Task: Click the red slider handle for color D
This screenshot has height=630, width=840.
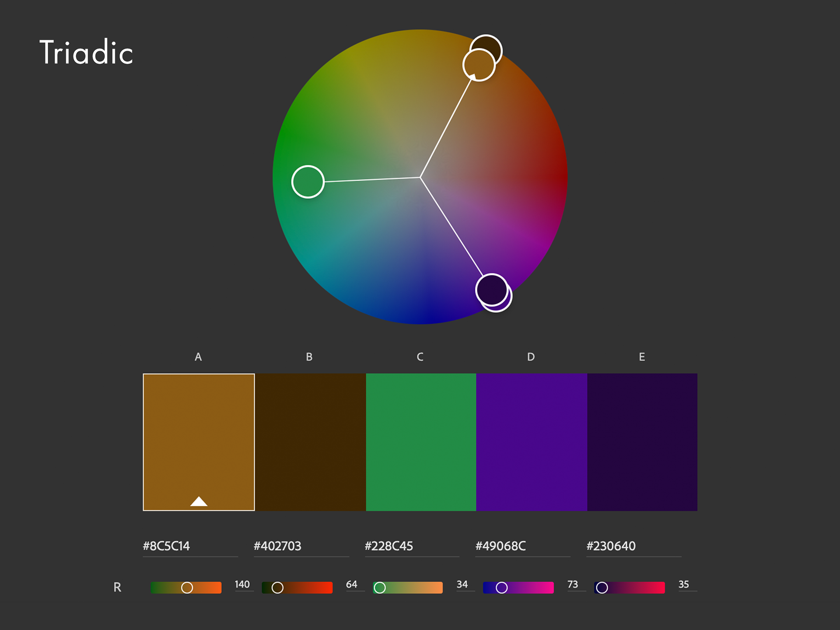Action: pyautogui.click(x=502, y=588)
